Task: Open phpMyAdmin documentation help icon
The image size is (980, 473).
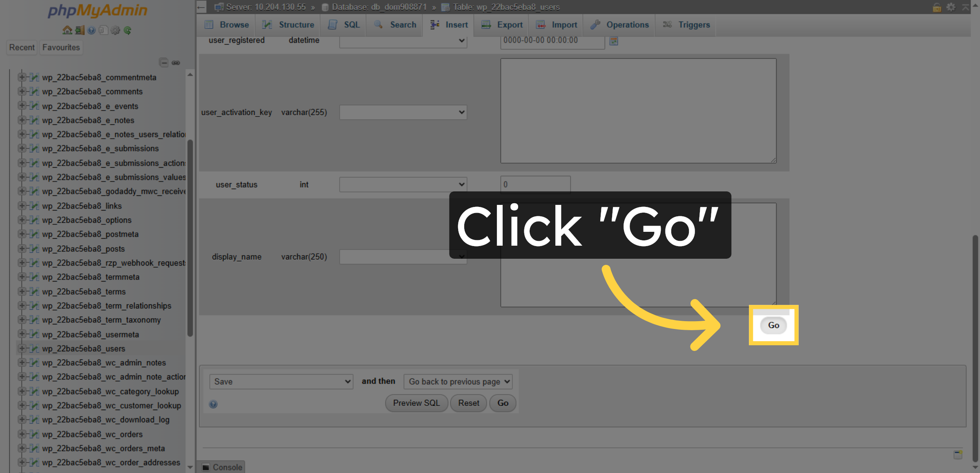Action: 91,30
